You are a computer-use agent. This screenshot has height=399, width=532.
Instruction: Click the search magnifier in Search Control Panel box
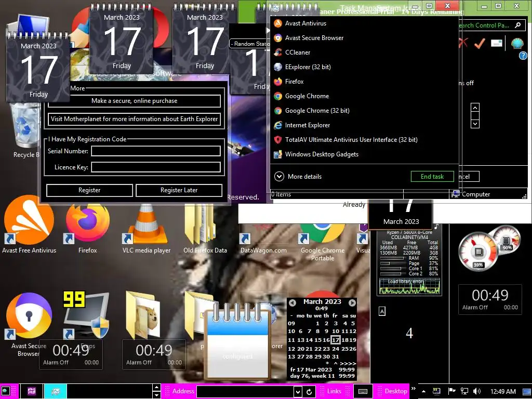pyautogui.click(x=518, y=25)
